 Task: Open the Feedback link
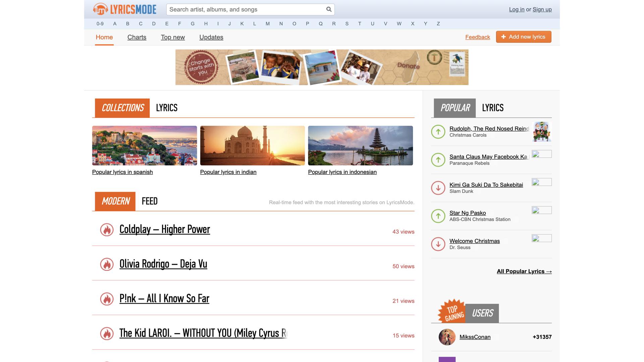click(x=478, y=37)
